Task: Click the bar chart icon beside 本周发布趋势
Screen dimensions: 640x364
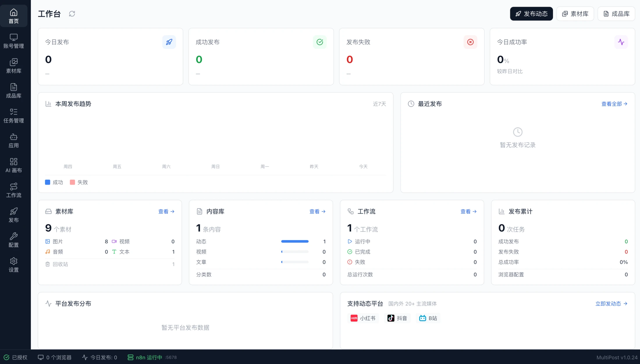Action: pyautogui.click(x=48, y=104)
